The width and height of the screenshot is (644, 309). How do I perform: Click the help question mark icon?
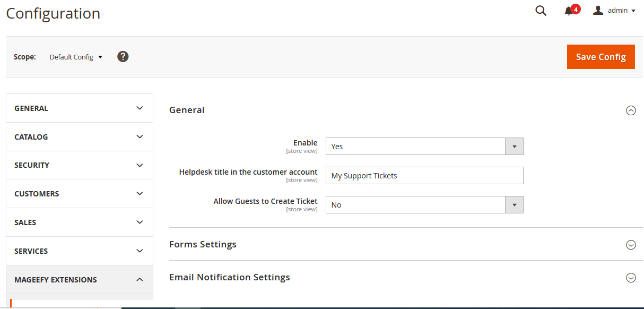coord(123,56)
